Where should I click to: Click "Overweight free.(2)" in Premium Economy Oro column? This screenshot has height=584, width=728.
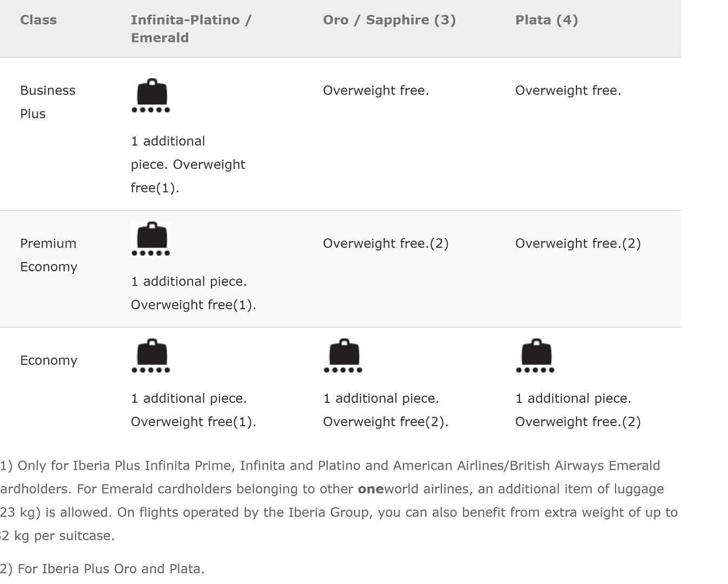pos(386,243)
